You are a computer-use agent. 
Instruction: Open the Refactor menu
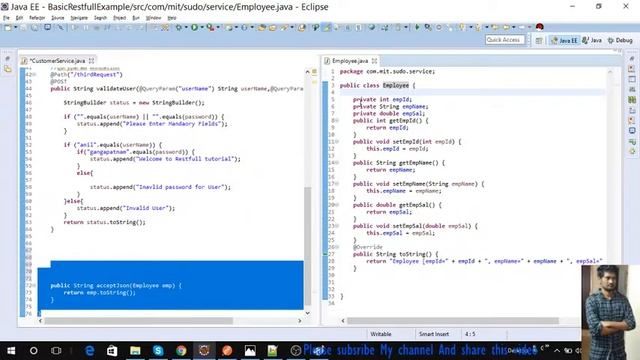tap(37, 18)
